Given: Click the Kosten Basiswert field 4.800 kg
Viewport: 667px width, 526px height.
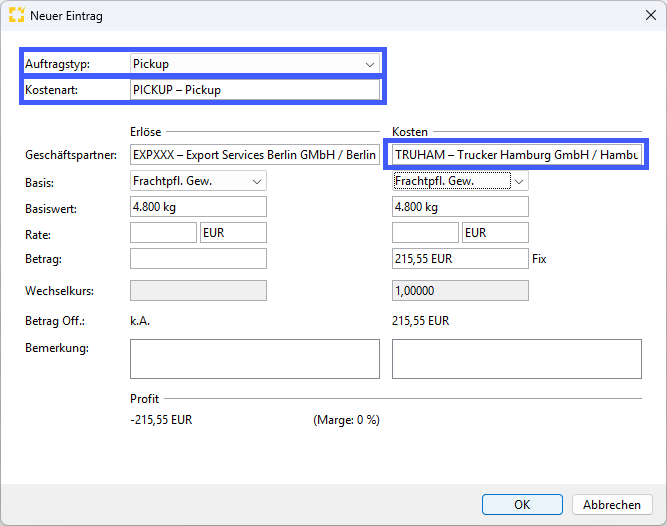Looking at the screenshot, I should pos(460,207).
